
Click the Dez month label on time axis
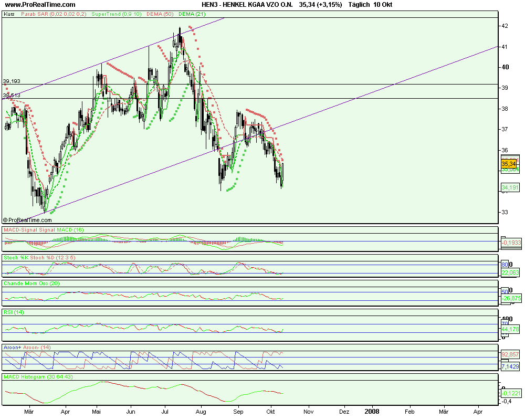pos(344,412)
